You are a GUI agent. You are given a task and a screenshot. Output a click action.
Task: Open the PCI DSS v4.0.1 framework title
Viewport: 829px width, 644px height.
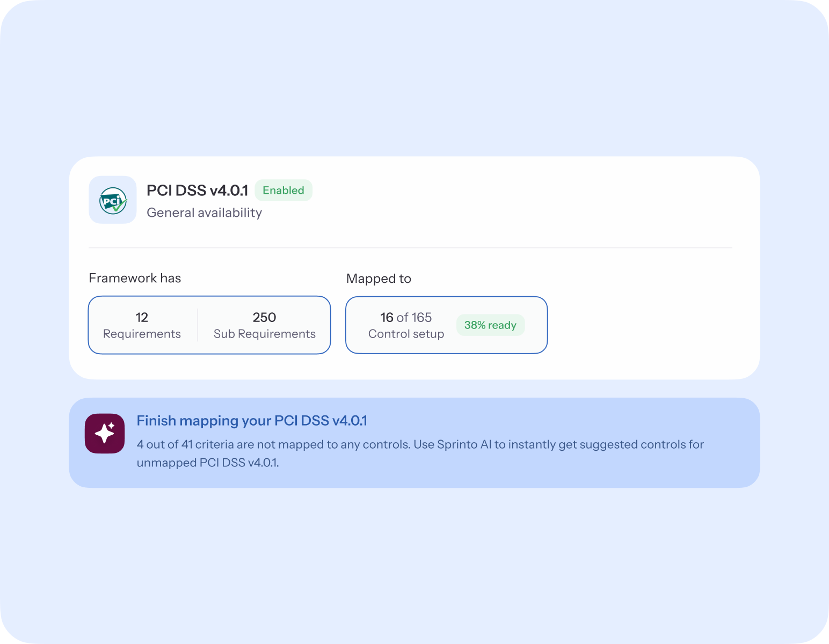tap(197, 191)
